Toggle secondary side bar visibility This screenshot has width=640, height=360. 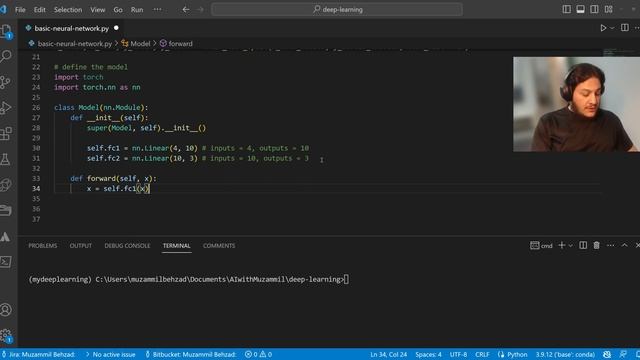[x=594, y=9]
